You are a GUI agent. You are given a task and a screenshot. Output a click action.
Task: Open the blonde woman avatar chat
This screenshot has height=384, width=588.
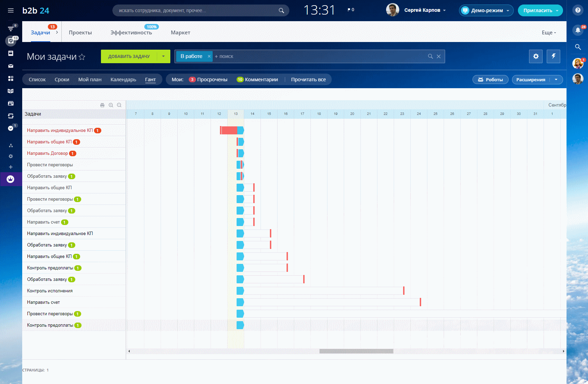(578, 63)
